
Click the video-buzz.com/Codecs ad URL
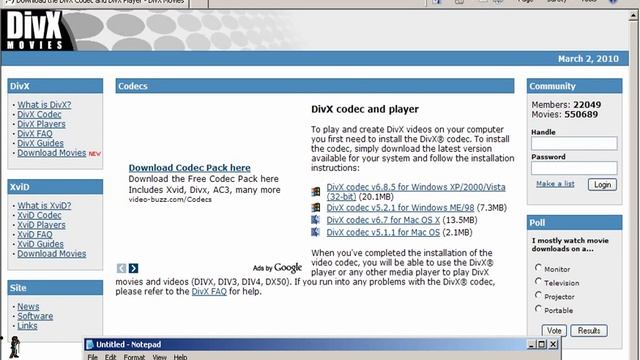click(170, 200)
